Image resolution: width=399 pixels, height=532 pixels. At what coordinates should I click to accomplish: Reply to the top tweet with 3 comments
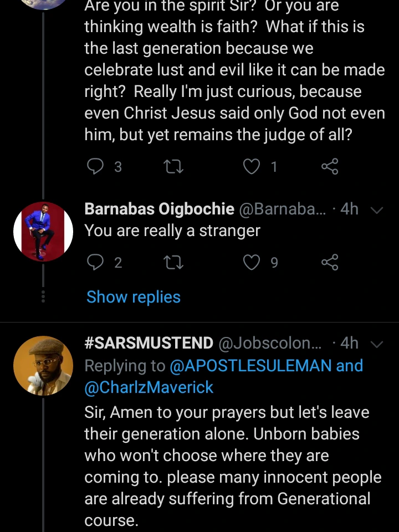click(x=96, y=166)
